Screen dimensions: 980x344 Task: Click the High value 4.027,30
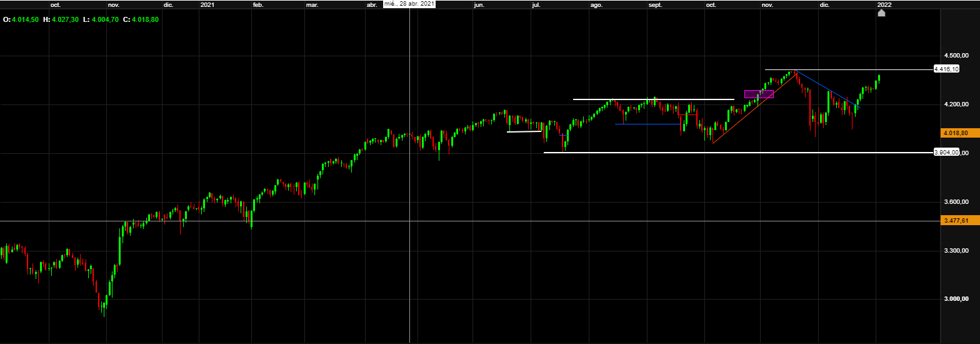coord(65,20)
